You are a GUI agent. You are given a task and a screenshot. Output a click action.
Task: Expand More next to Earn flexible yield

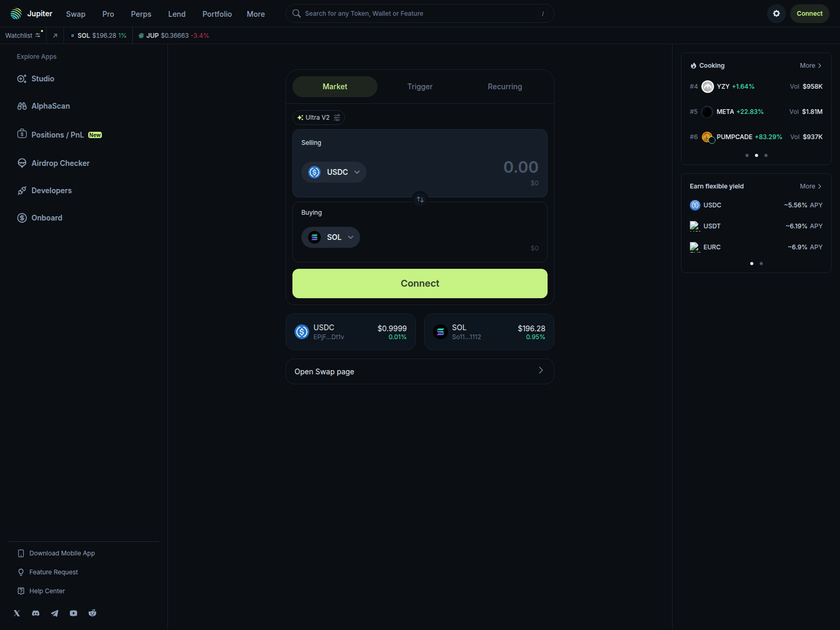pyautogui.click(x=810, y=186)
